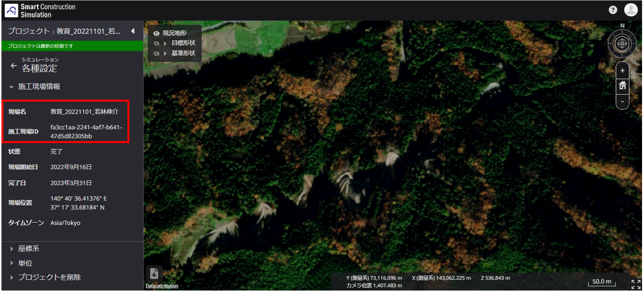The image size is (644, 292).
Task: Click the X (測量系) coordinate readout
Action: click(441, 278)
